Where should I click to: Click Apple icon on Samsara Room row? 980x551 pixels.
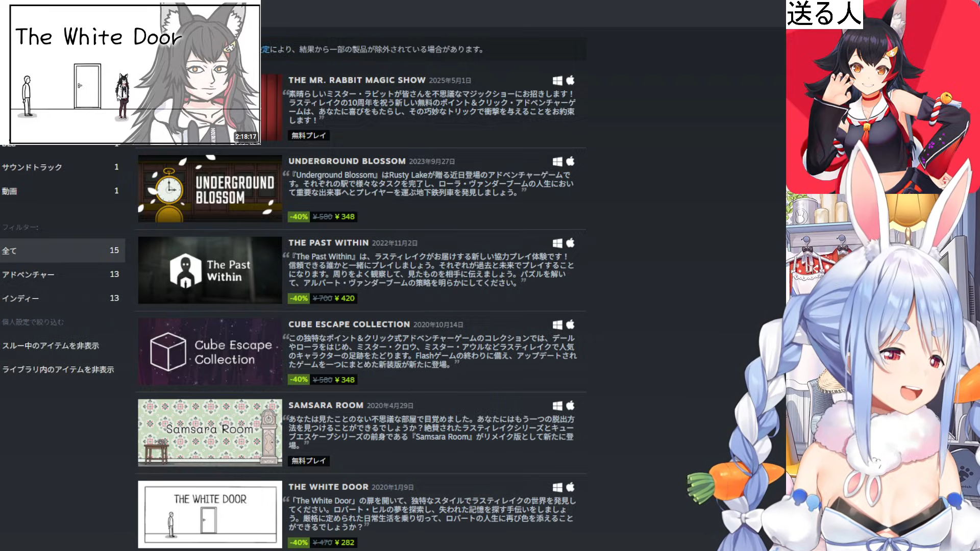coord(570,406)
